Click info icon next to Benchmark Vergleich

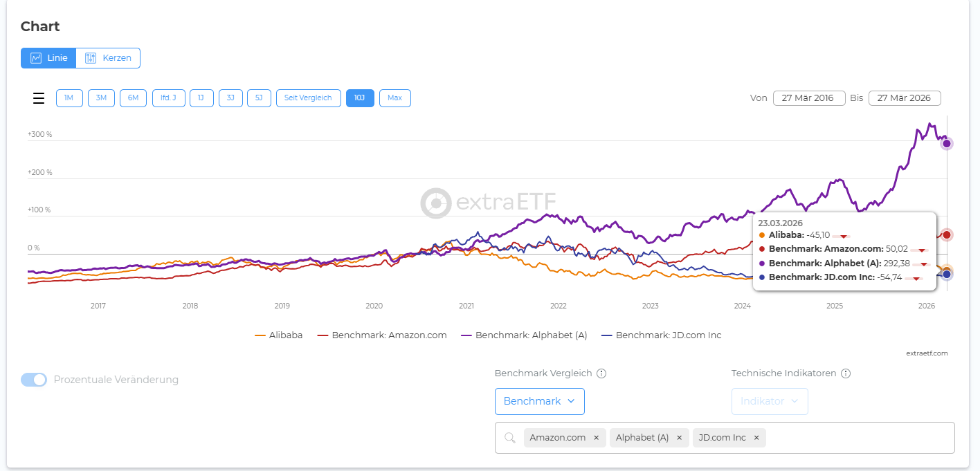601,373
